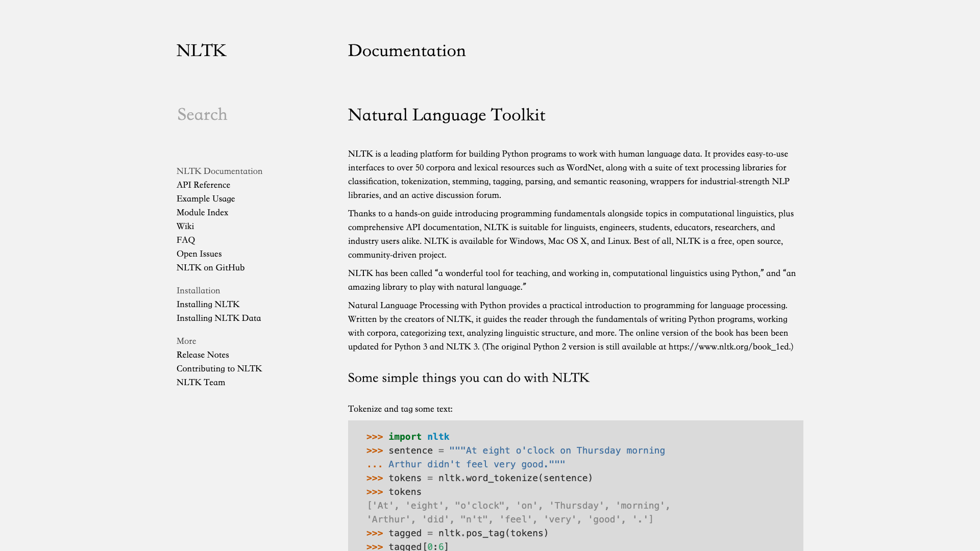Open NLTK on GitHub link

coord(210,267)
